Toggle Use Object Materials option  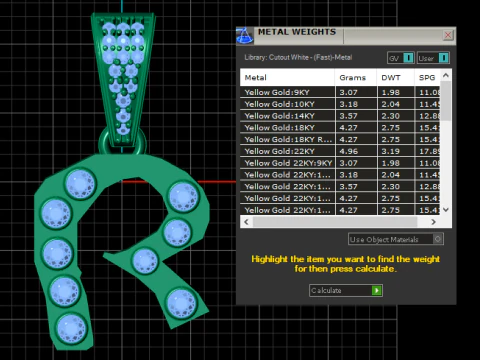point(396,239)
